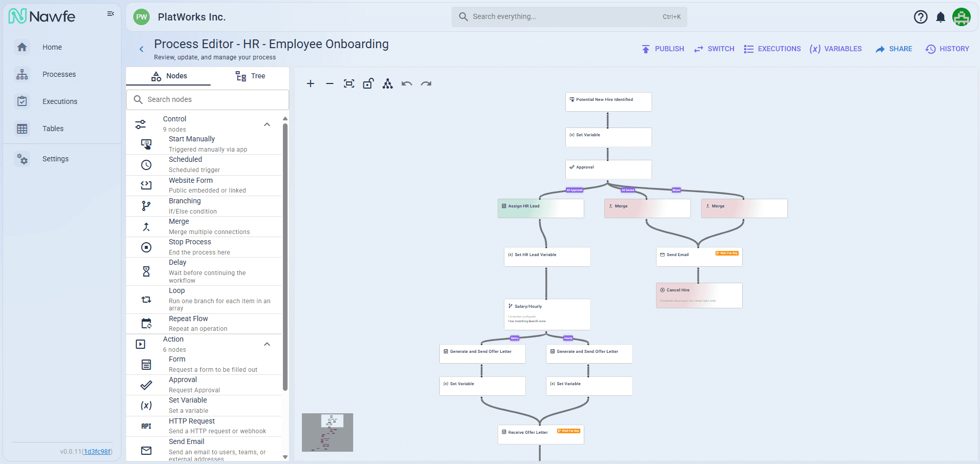Switch to the Nodes tab

coord(169,76)
